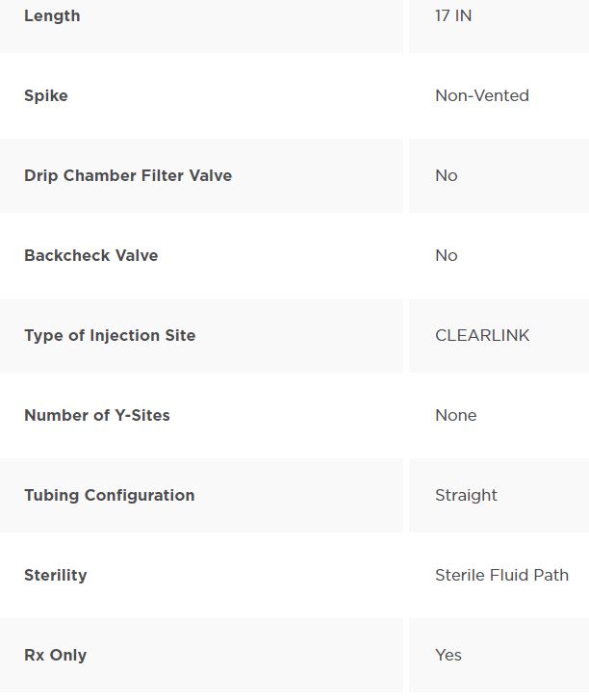
Task: Click the Length label
Action: click(52, 16)
